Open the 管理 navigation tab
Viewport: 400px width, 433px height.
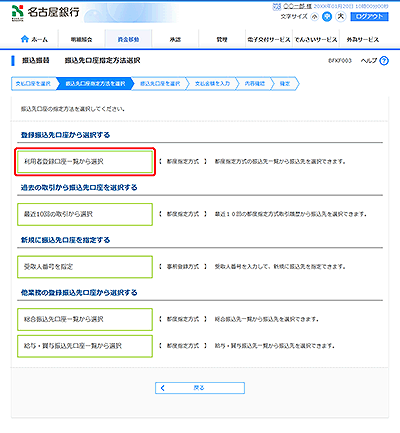pyautogui.click(x=222, y=39)
